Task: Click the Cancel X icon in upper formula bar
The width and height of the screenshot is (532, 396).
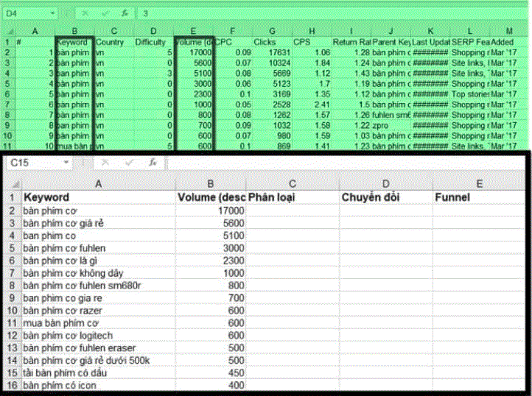Action: (84, 13)
